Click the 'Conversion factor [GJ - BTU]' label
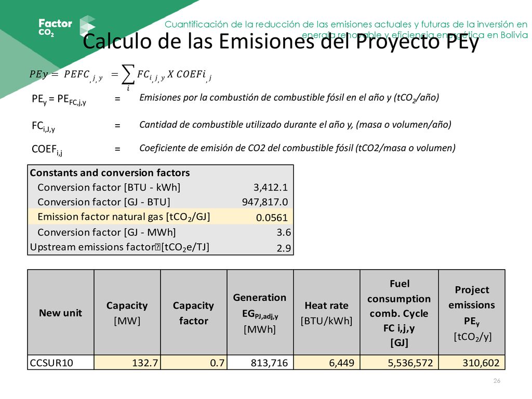Viewport: 532px width, 399px height. pos(104,202)
